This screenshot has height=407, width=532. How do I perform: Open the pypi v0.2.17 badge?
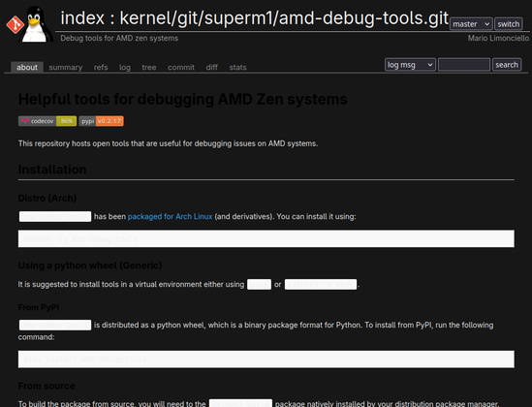[x=101, y=121]
